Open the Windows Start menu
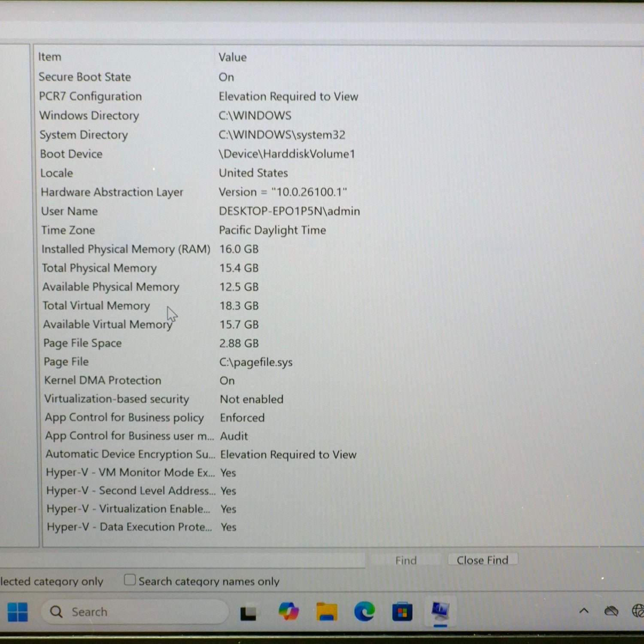Viewport: 644px width, 644px height. point(18,612)
